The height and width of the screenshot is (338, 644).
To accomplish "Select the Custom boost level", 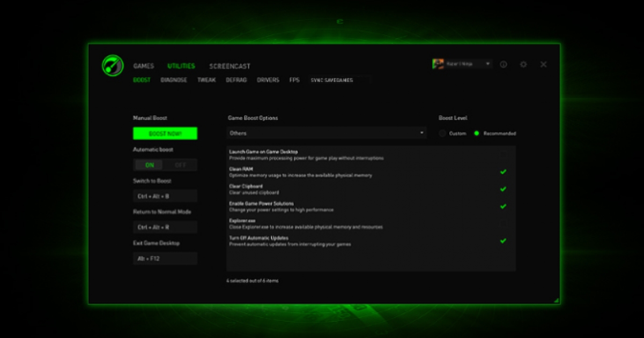I will point(442,133).
